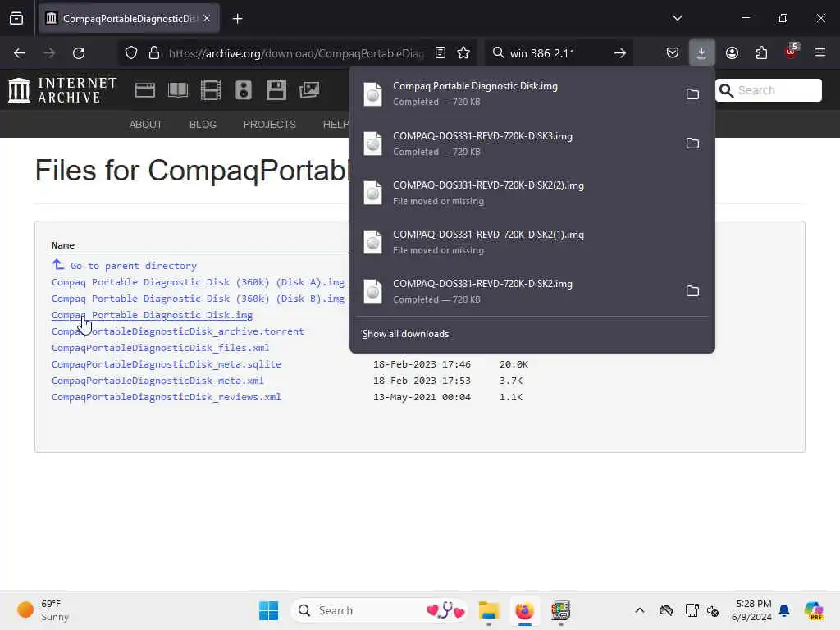Open the Video film icon
This screenshot has width=840, height=630.
tap(211, 90)
